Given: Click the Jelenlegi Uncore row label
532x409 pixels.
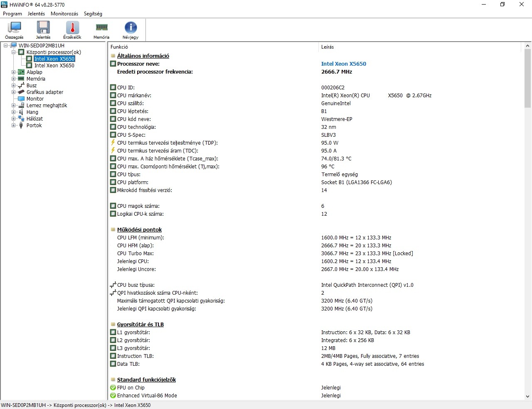Looking at the screenshot, I should point(136,269).
